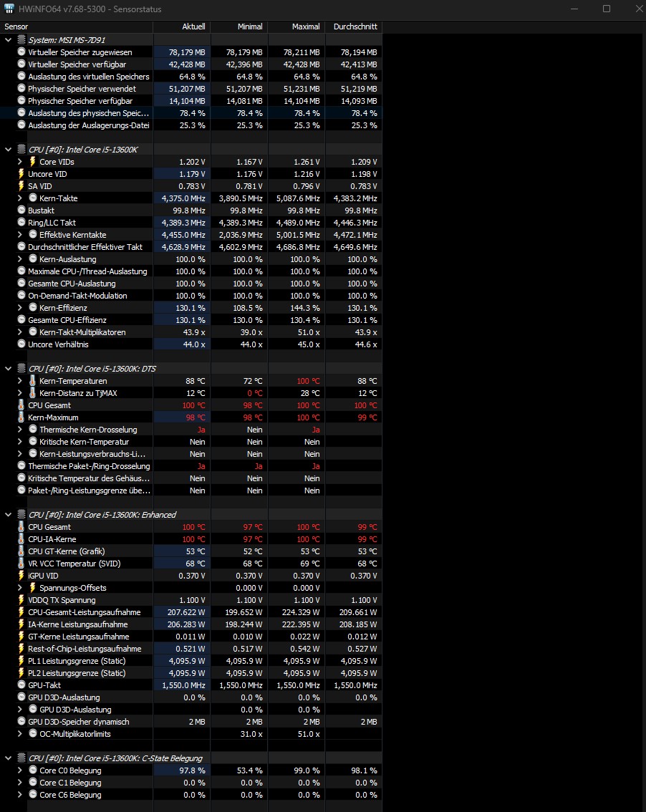Collapse the Intel Core i5-13600K: Enhanced group
The height and width of the screenshot is (812, 646).
click(x=8, y=515)
